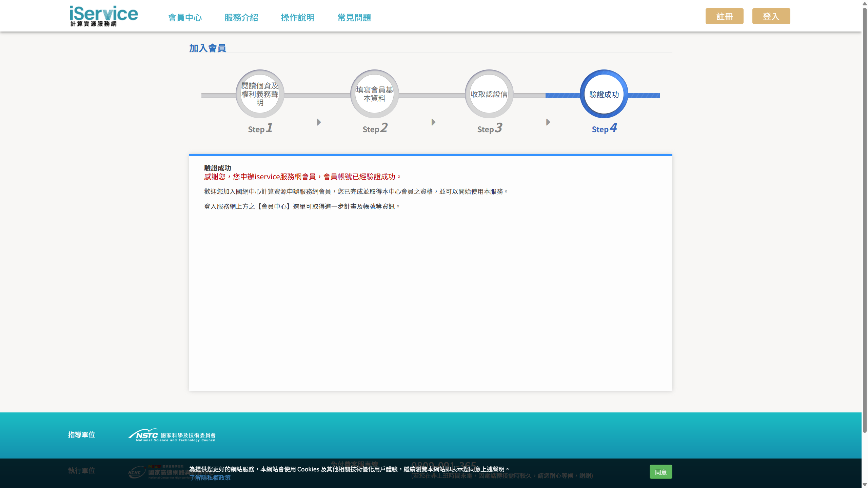Image resolution: width=868 pixels, height=488 pixels.
Task: Click the Step 2 member data circle
Action: pyautogui.click(x=374, y=94)
